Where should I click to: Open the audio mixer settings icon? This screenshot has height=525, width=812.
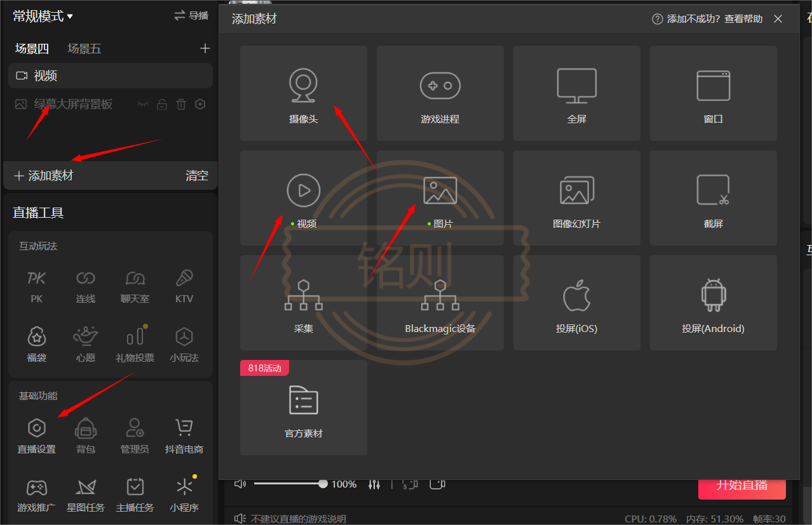(374, 484)
